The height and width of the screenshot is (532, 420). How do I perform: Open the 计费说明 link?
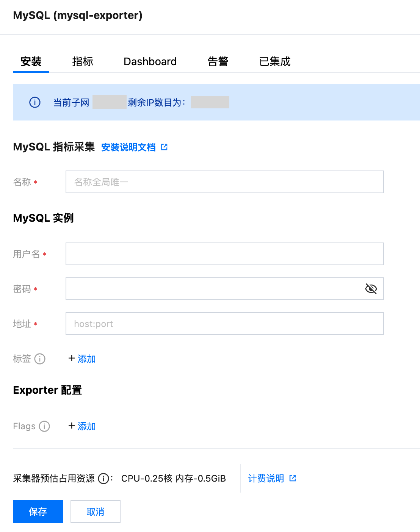tap(266, 479)
